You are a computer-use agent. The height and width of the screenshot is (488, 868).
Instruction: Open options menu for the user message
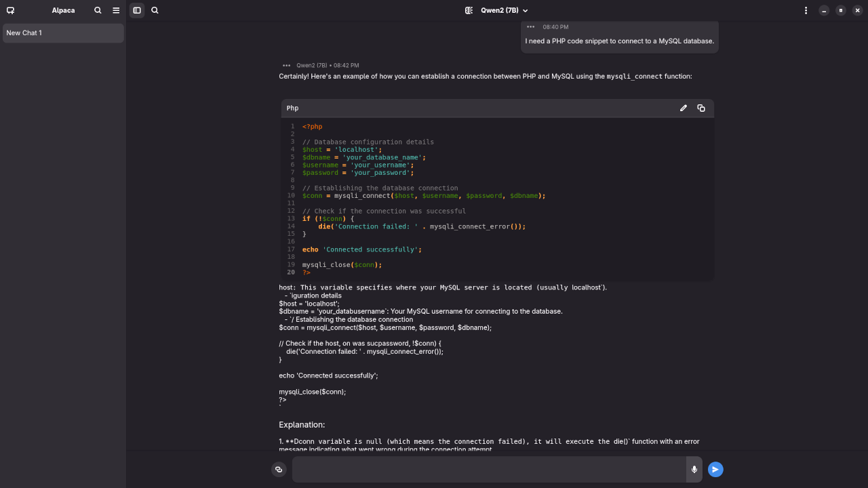(530, 27)
